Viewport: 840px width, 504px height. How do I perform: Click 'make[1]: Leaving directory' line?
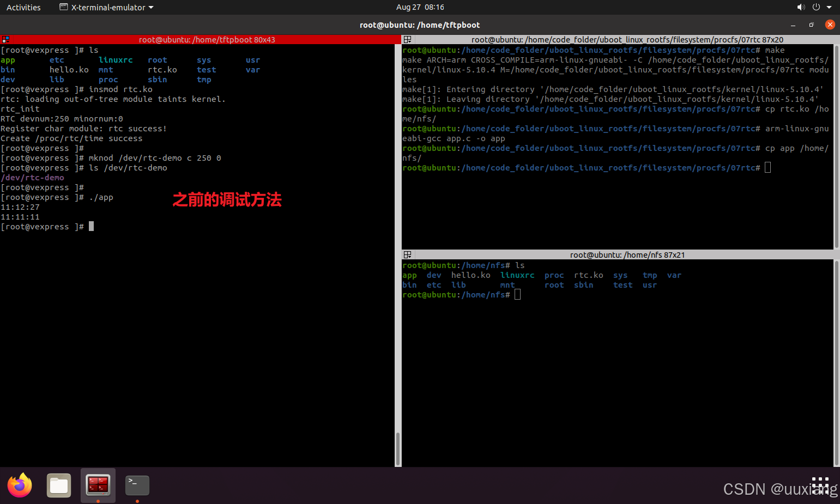(611, 99)
